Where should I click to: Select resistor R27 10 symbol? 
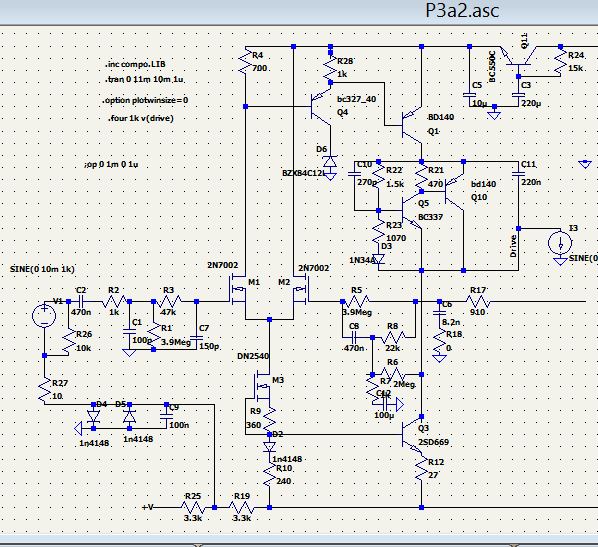(x=45, y=389)
